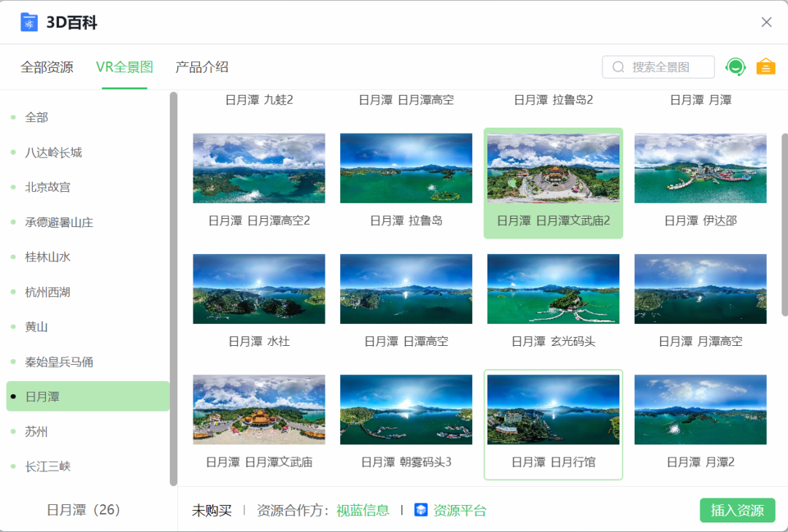Open the 日月潭 伊达邵 panorama
This screenshot has height=532, width=788.
700,168
